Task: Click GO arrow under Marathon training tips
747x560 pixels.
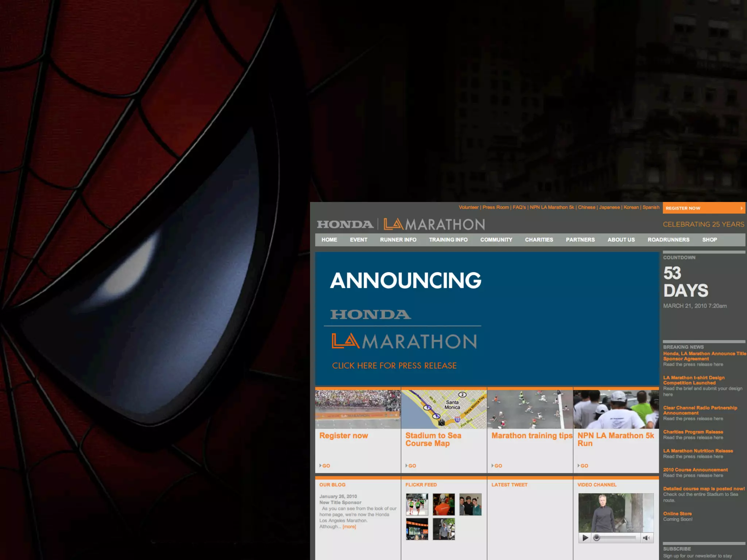Action: point(497,466)
